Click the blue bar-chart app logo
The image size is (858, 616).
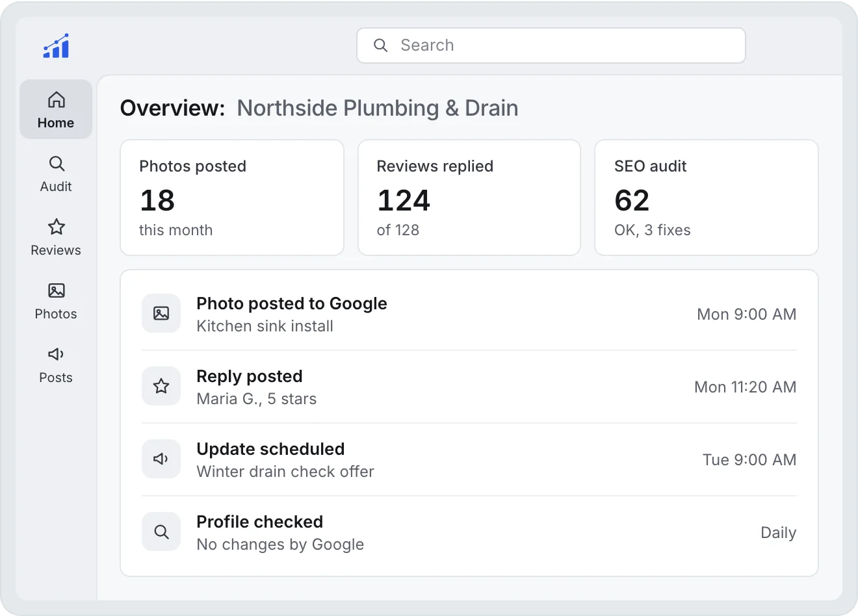coord(56,45)
